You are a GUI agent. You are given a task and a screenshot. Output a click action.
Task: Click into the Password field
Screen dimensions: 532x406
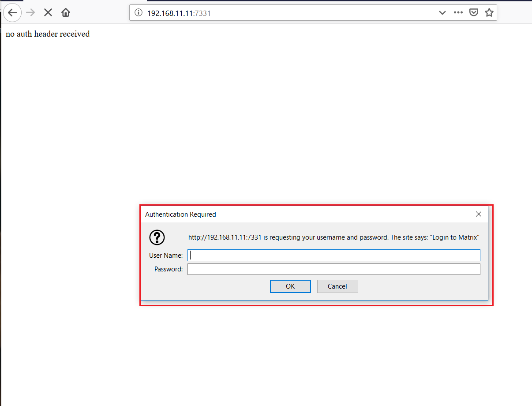tap(333, 269)
